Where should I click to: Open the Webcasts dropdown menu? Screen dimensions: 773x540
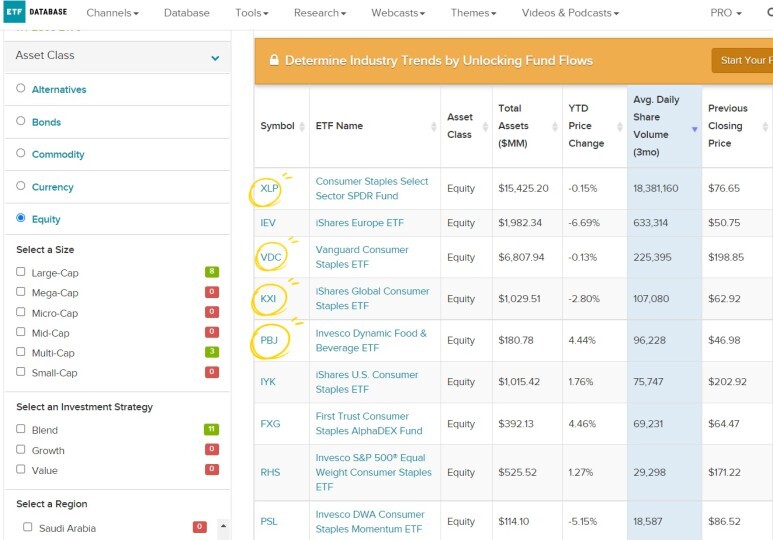click(x=398, y=13)
